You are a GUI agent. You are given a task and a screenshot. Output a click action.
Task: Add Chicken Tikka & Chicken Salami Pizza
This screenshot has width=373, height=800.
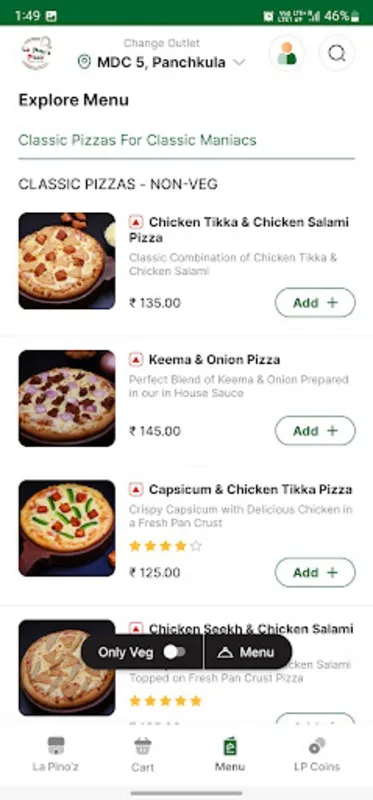[315, 303]
